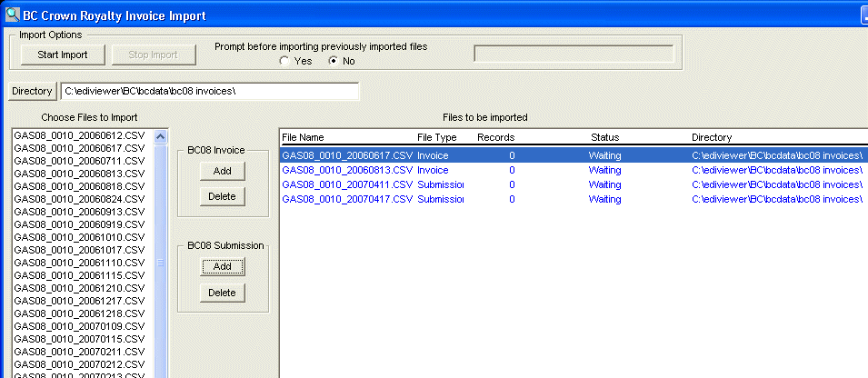The width and height of the screenshot is (868, 378).
Task: Click the magnifier app icon in title bar
Action: click(12, 15)
